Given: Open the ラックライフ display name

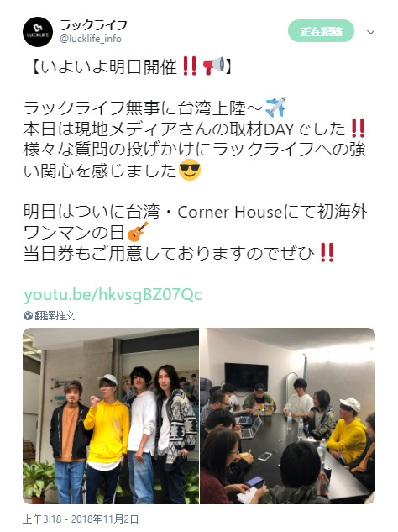Looking at the screenshot, I should [x=93, y=25].
